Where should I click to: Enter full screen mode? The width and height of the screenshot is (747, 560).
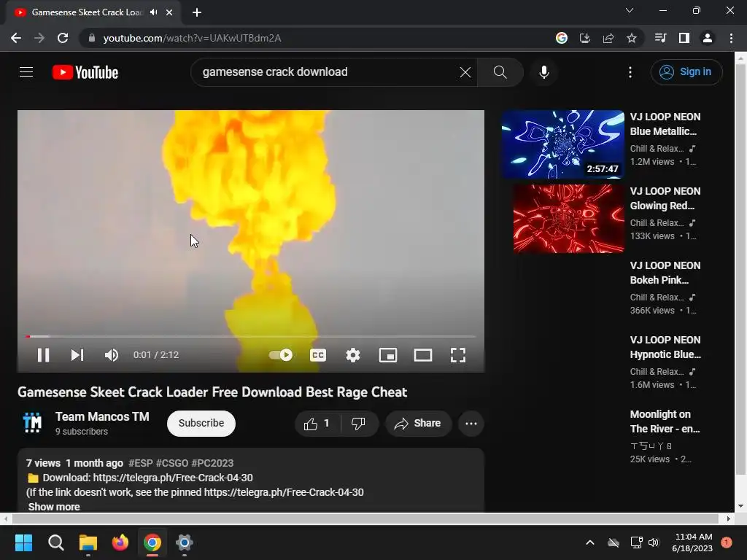(458, 355)
